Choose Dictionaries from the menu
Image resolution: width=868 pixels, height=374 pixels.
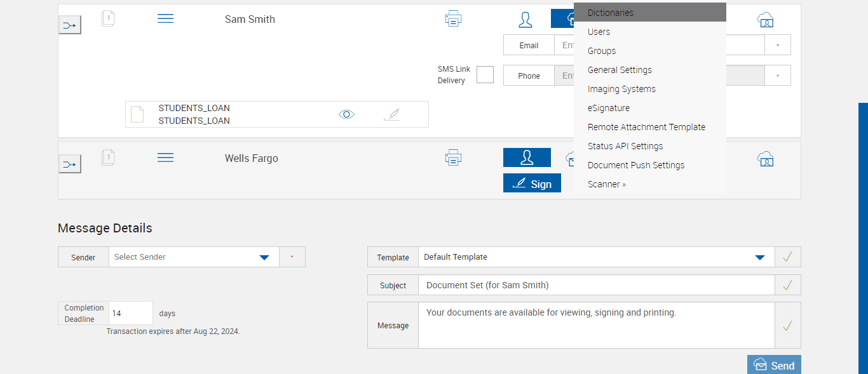[x=611, y=13]
